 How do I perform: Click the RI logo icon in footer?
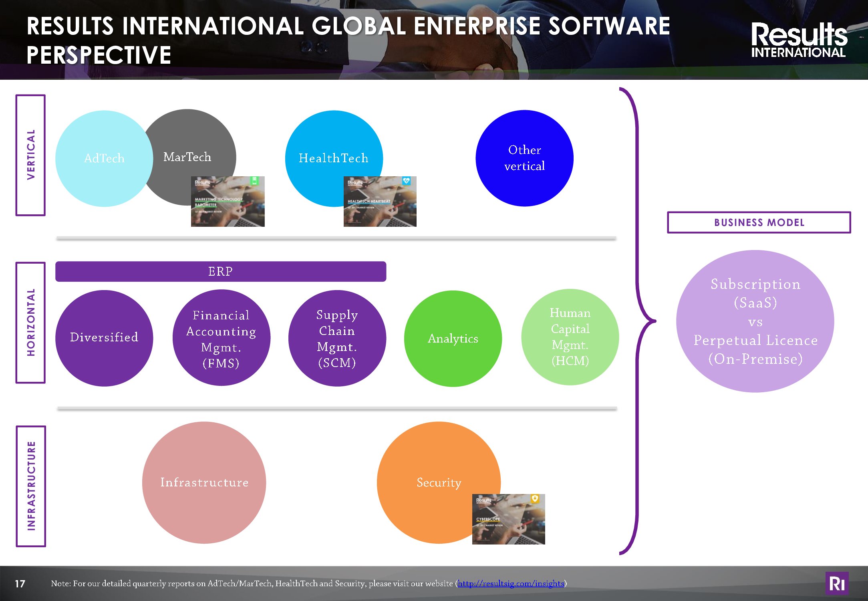837,583
